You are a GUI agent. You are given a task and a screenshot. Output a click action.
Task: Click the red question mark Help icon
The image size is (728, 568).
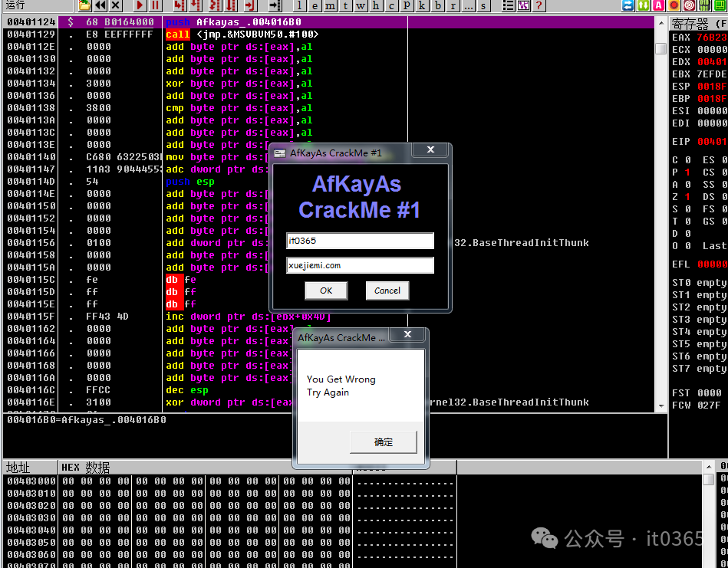(x=539, y=5)
